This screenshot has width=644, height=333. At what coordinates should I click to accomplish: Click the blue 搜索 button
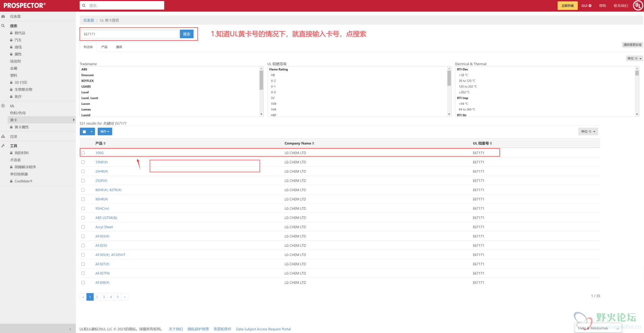pos(187,34)
